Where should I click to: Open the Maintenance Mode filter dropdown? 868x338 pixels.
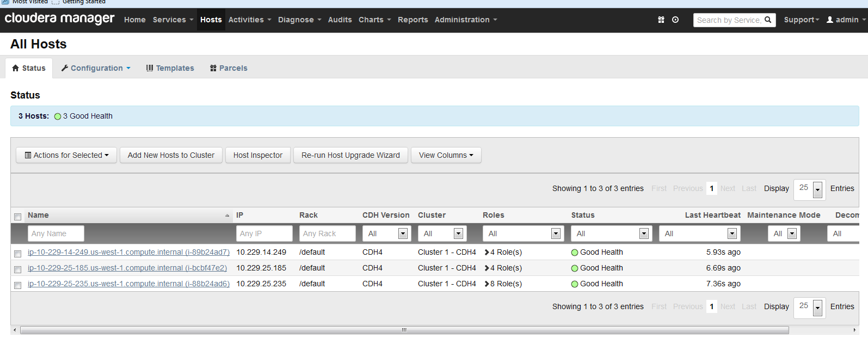click(784, 233)
